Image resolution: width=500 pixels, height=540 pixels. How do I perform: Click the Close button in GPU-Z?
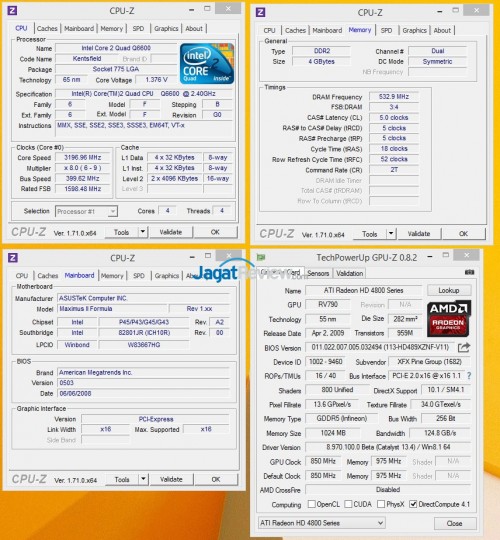[x=455, y=523]
